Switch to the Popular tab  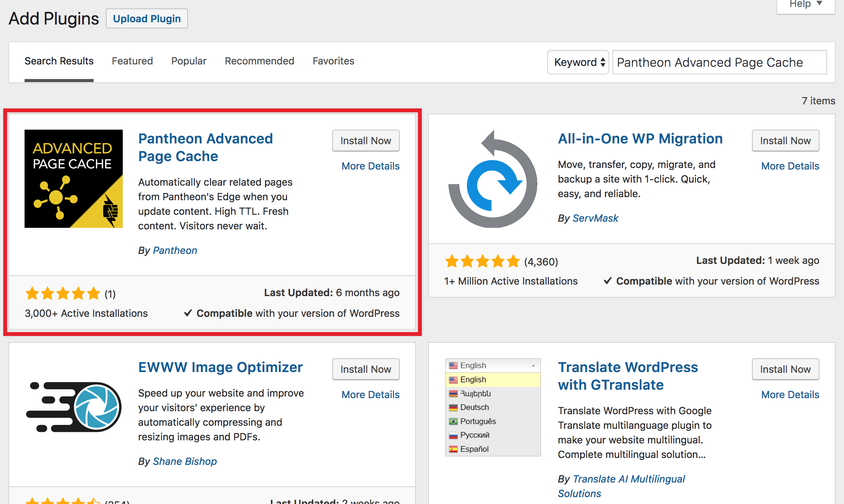pos(188,61)
